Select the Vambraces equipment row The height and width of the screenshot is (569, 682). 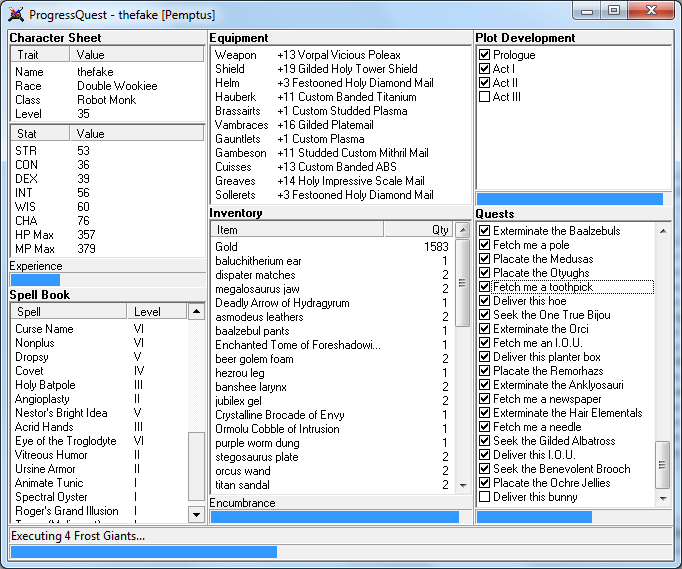click(341, 125)
